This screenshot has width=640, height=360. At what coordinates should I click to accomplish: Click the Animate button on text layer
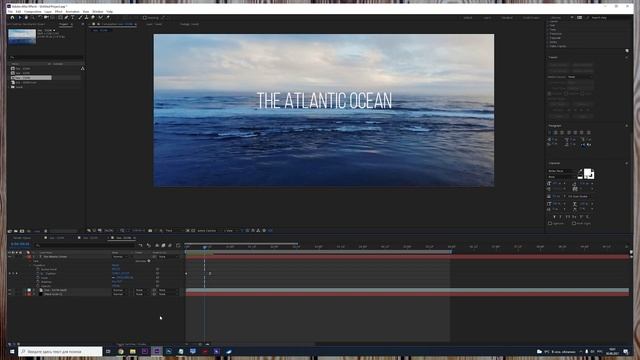click(143, 261)
